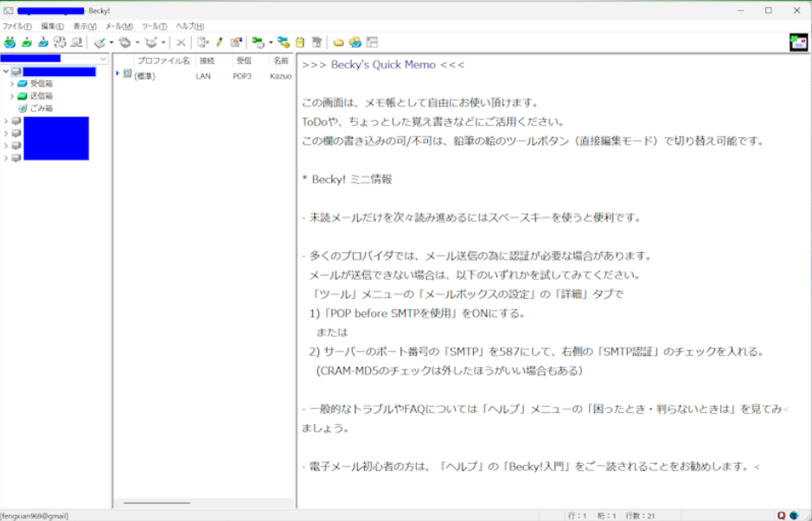
Task: Click the Q icon in status bar
Action: click(782, 516)
